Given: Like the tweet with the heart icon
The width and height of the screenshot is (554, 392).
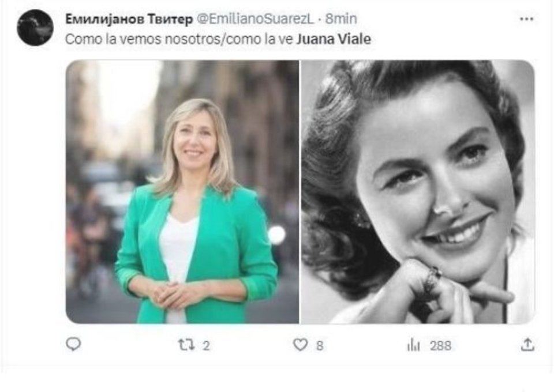Looking at the screenshot, I should pos(300,345).
